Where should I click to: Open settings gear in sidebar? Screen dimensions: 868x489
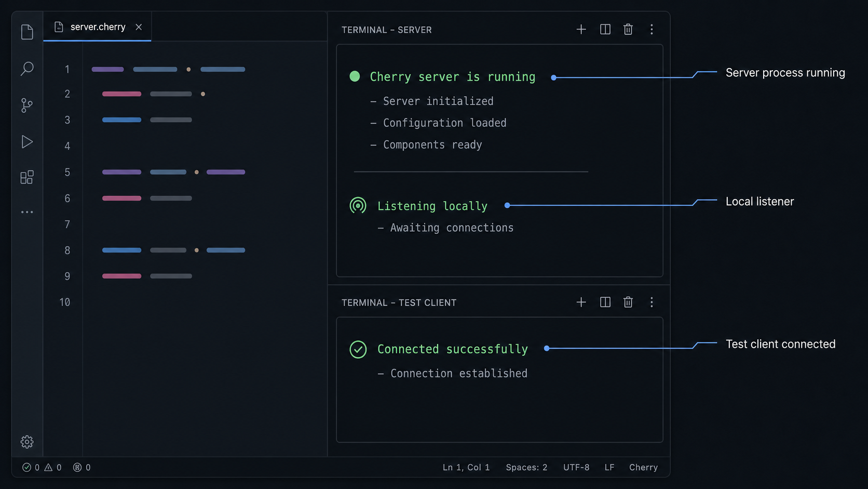27,442
